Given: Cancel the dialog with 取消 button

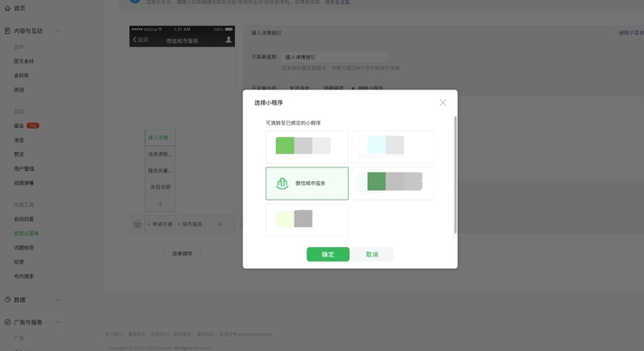Looking at the screenshot, I should coord(372,254).
